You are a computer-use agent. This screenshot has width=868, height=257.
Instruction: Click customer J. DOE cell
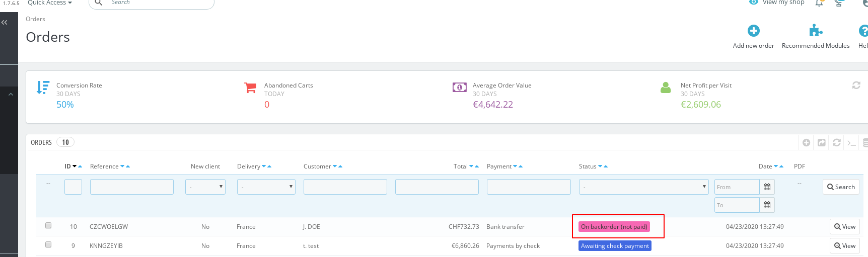(311, 227)
